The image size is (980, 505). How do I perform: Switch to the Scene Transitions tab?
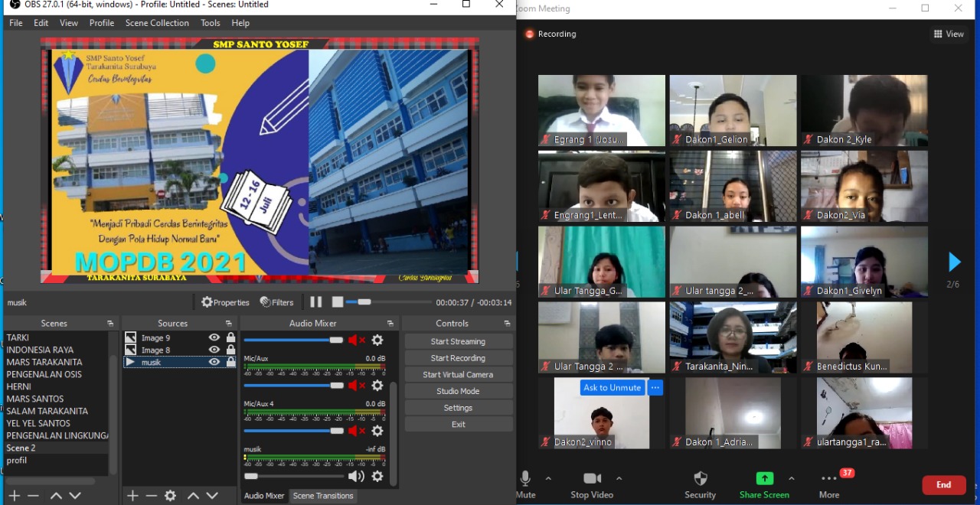pos(323,496)
